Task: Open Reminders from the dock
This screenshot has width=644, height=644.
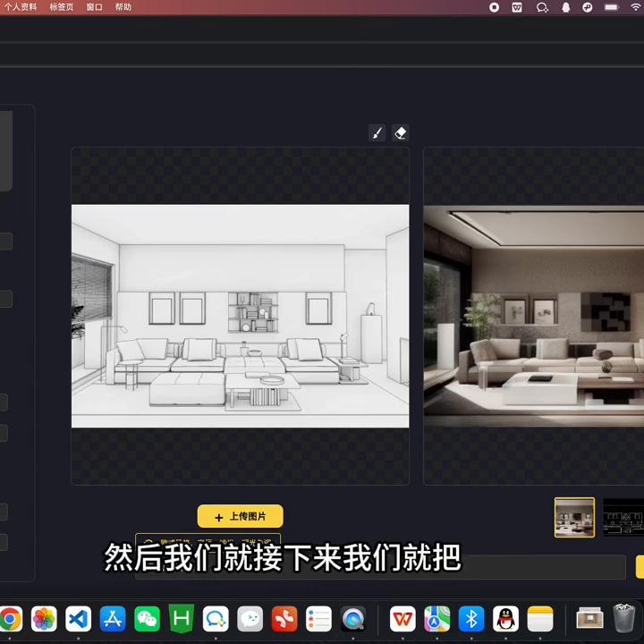Action: [x=318, y=619]
